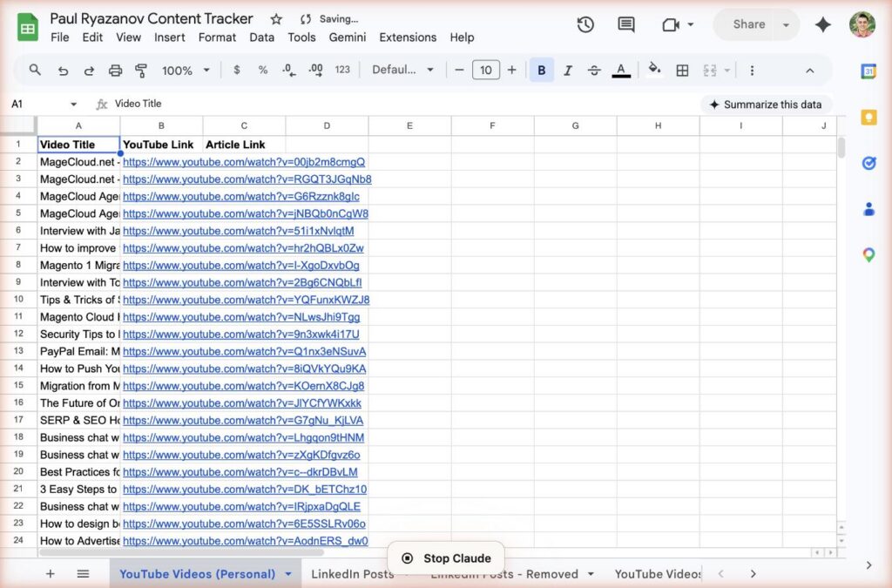Toggle bold formatting
The width and height of the screenshot is (892, 588).
point(541,70)
